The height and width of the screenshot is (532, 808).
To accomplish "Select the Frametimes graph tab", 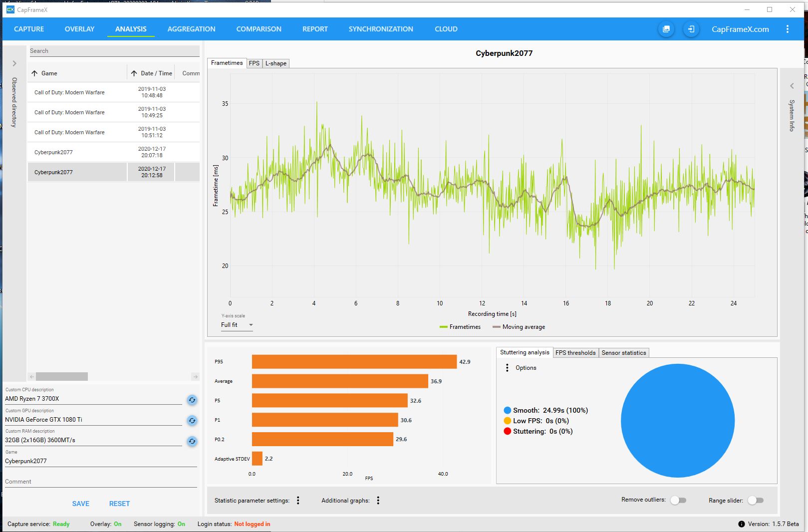I will pos(227,63).
